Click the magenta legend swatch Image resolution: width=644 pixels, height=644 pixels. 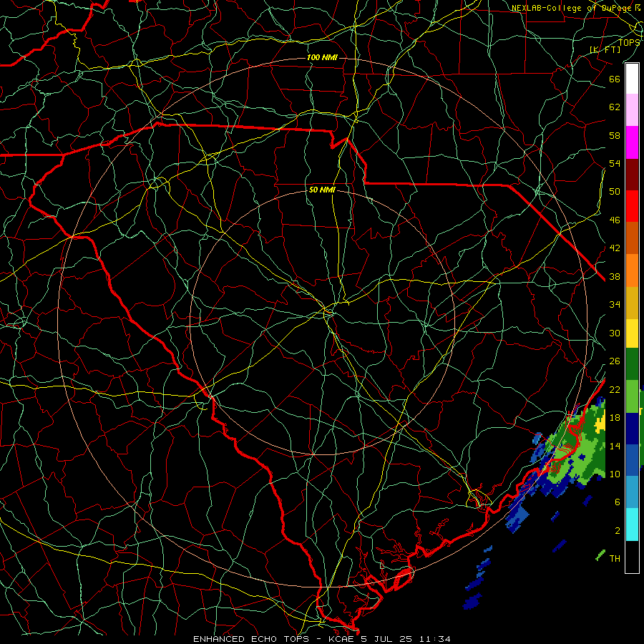pyautogui.click(x=632, y=142)
